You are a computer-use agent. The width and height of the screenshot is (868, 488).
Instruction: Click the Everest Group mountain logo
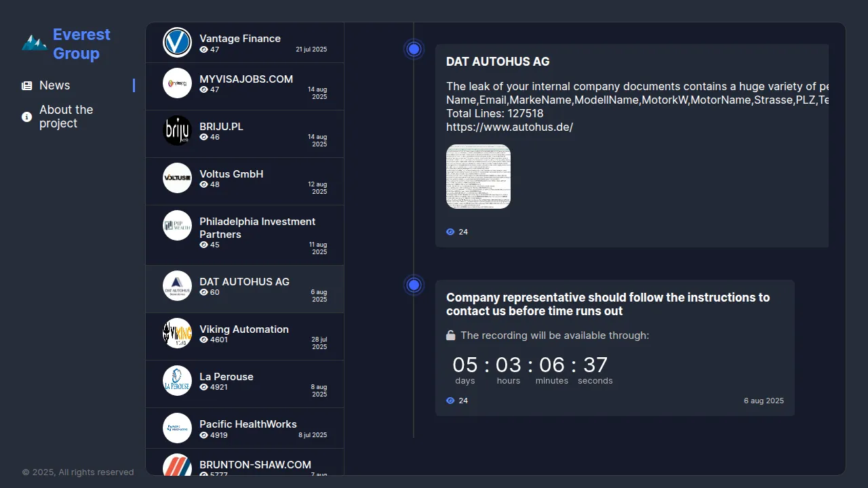click(34, 43)
